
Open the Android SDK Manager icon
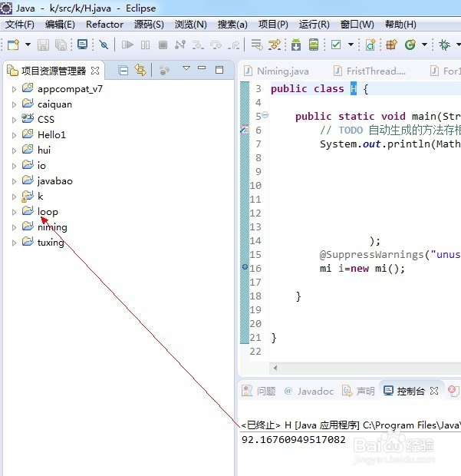coord(296,45)
